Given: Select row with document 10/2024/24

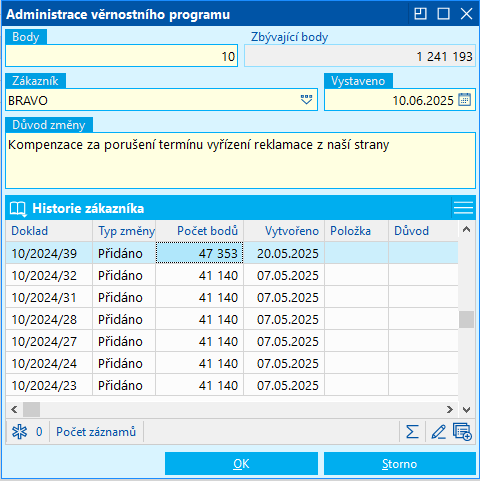Looking at the screenshot, I should [x=232, y=363].
